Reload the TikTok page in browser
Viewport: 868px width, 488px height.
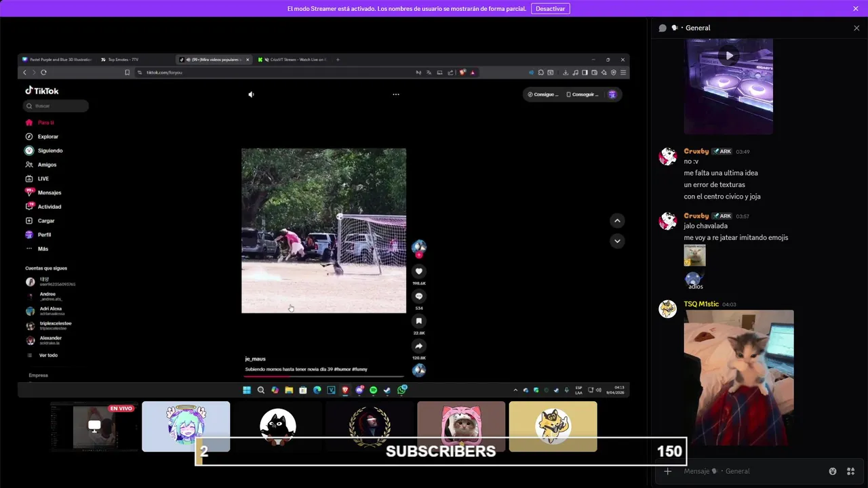[x=44, y=73]
